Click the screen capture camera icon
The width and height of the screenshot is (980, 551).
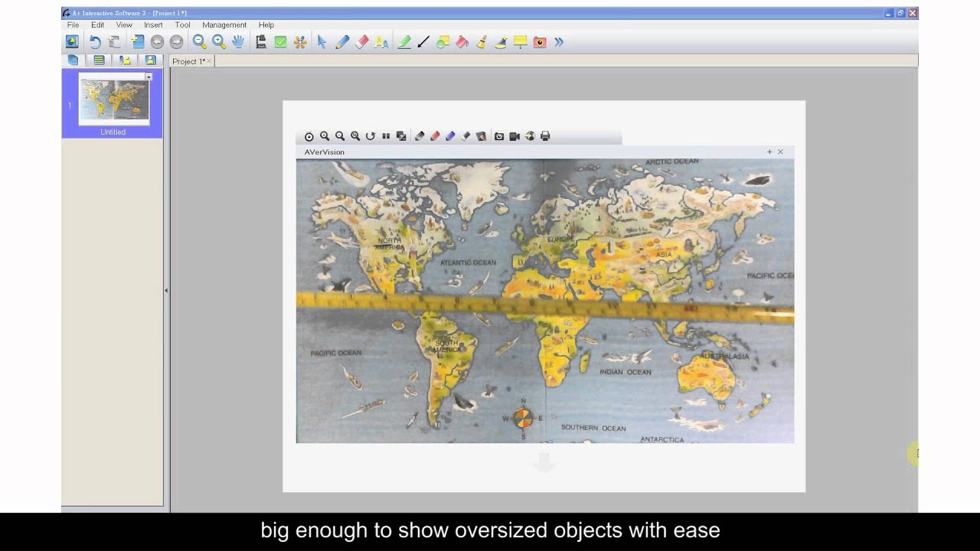540,42
